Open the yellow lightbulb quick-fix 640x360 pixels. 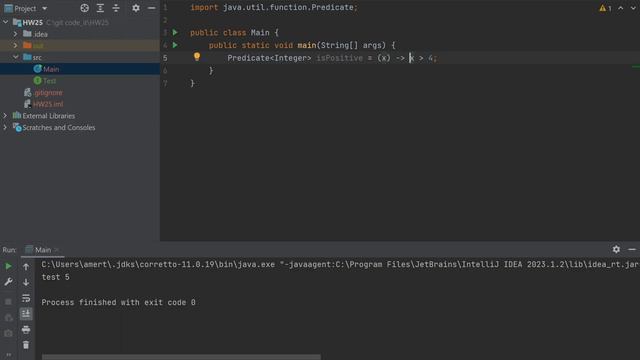pyautogui.click(x=197, y=57)
